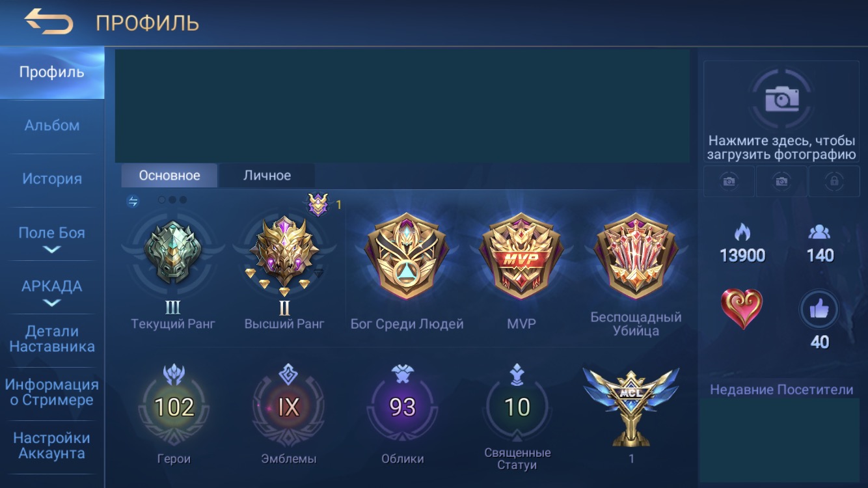Tap the locked photo slot
Viewport: 868px width, 488px height.
pos(834,182)
